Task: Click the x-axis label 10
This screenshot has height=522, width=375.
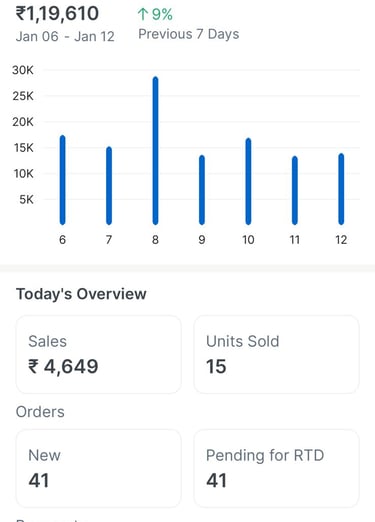Action: tap(248, 240)
